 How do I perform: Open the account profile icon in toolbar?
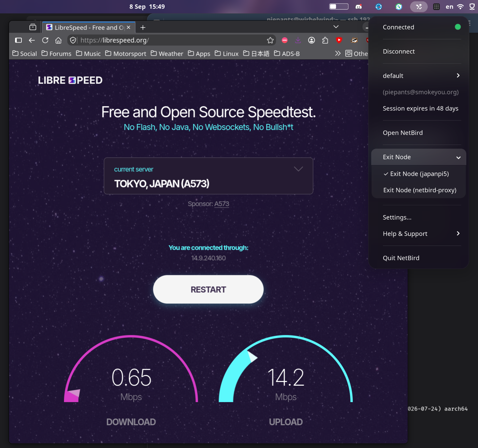tap(312, 40)
